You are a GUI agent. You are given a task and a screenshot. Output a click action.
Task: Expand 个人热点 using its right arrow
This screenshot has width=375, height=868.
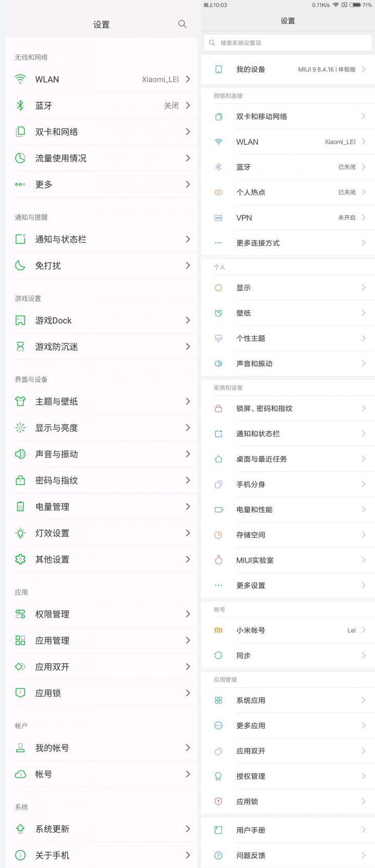364,192
